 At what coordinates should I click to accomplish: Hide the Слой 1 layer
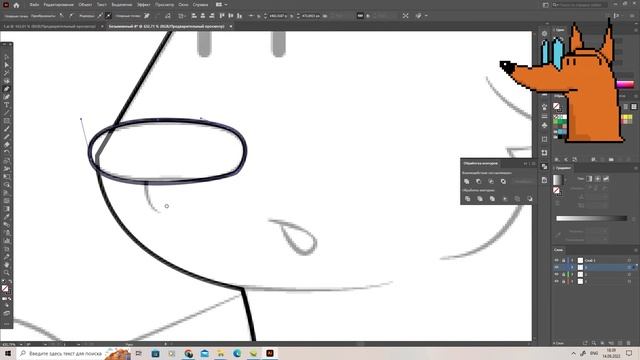556,260
